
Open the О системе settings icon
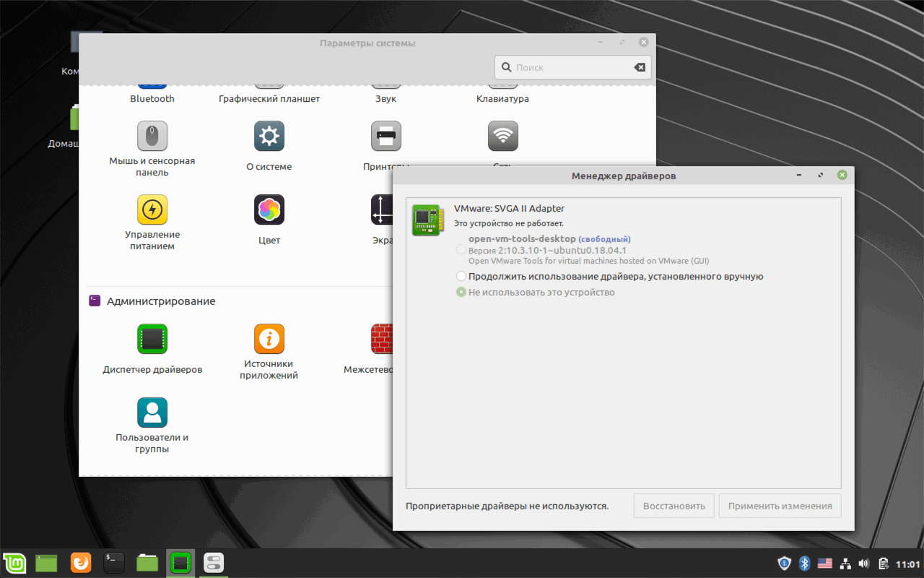pyautogui.click(x=269, y=136)
